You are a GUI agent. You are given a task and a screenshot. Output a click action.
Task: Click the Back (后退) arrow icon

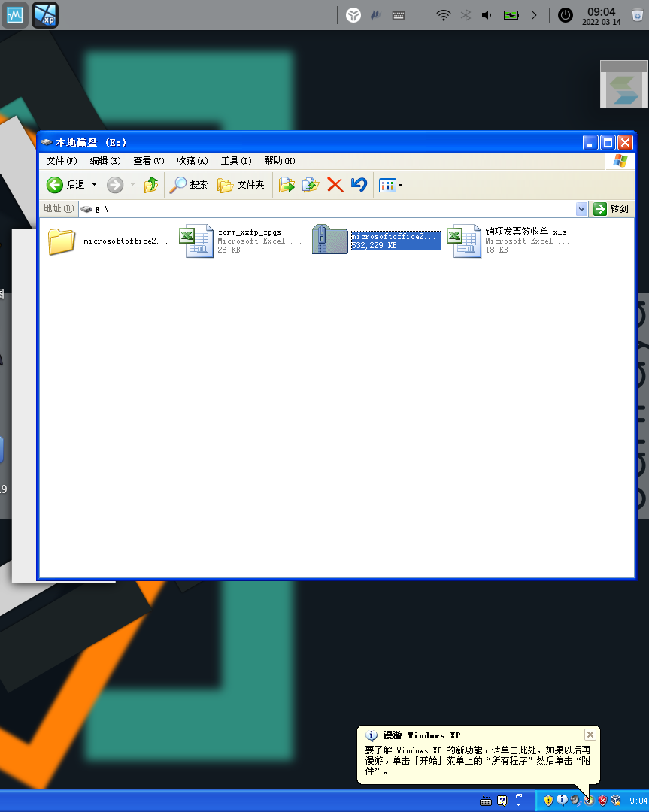coord(54,185)
